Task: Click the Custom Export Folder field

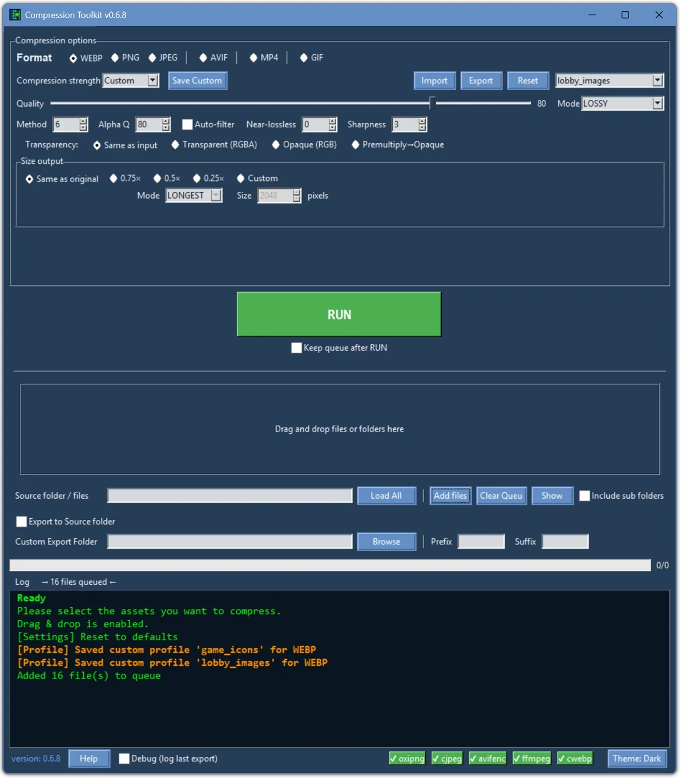Action: pos(229,541)
